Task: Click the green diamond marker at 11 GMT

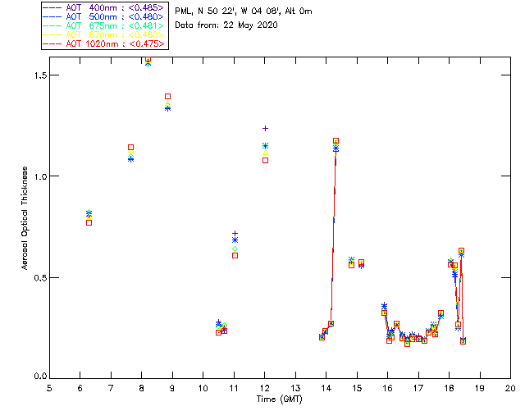Action: coord(235,249)
